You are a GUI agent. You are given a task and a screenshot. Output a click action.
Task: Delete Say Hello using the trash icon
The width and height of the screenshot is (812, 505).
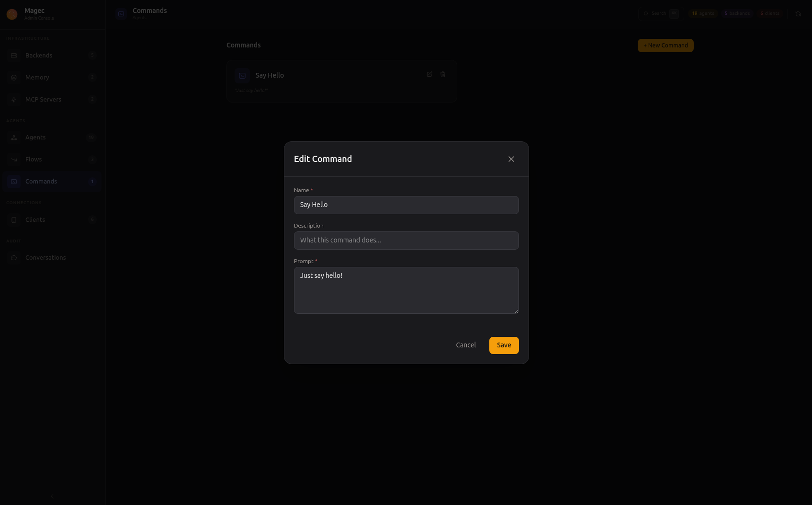[x=443, y=74]
